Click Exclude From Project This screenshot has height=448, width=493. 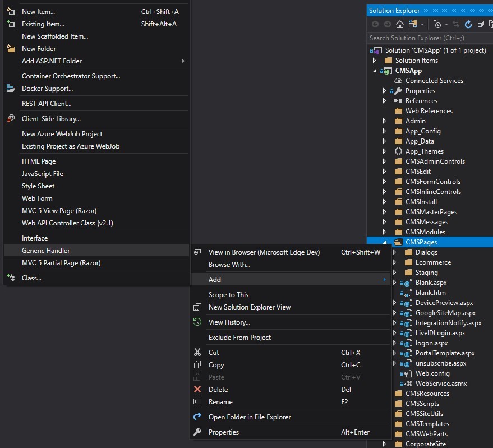point(291,337)
